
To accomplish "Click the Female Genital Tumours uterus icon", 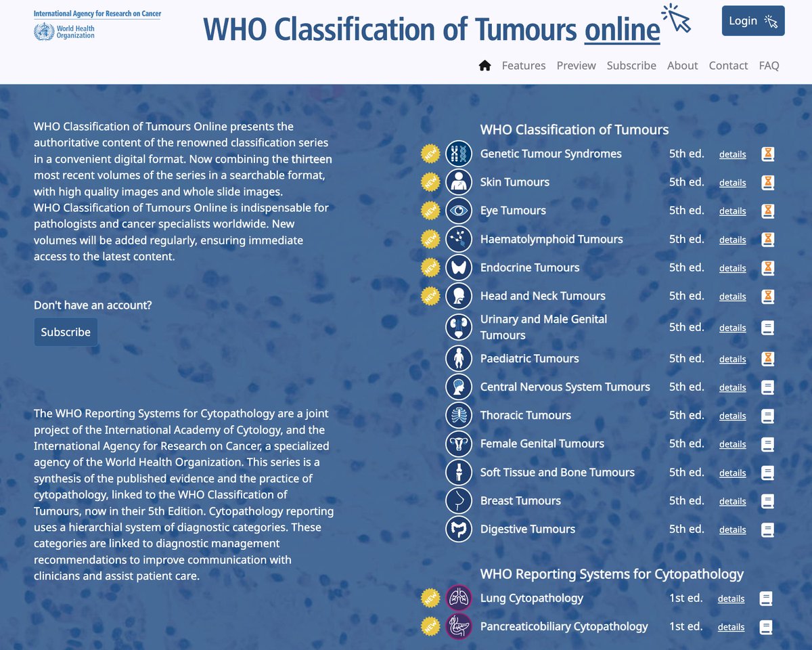I will [459, 443].
